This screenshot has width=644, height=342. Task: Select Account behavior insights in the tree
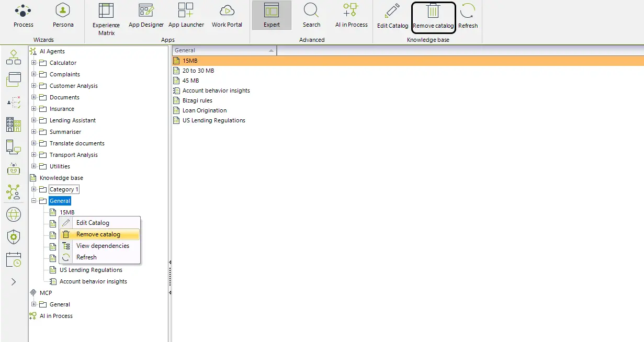click(x=93, y=281)
